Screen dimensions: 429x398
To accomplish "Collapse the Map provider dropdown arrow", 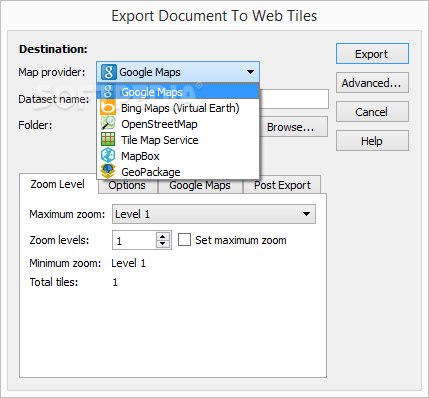I will tap(250, 72).
